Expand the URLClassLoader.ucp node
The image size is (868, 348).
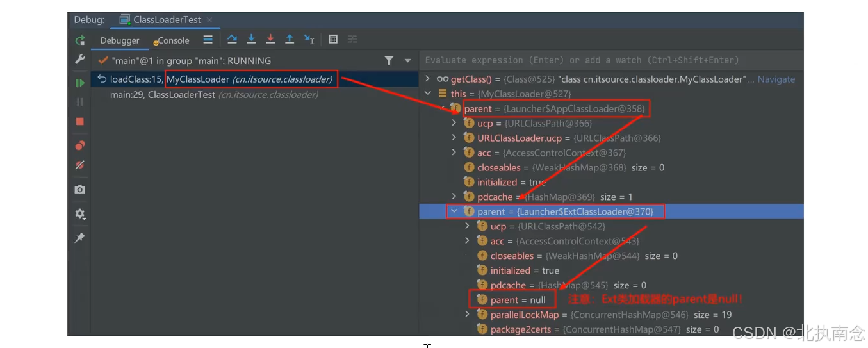click(454, 138)
